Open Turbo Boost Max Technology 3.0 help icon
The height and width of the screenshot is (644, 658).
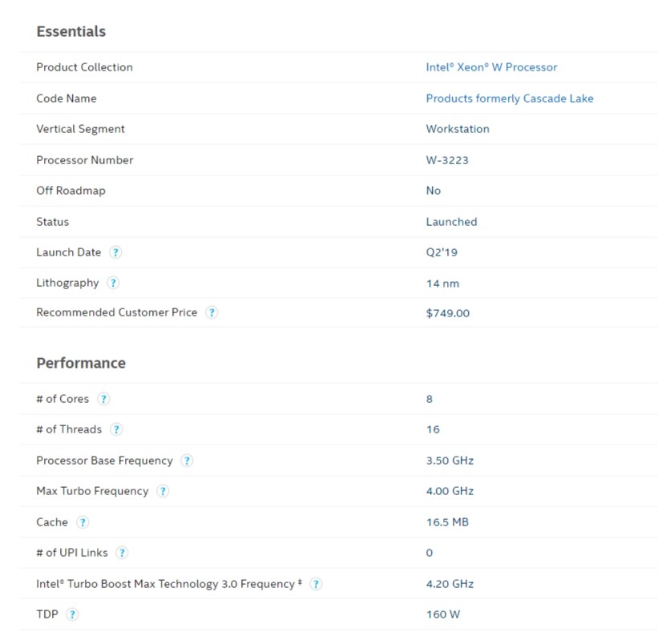coord(316,584)
